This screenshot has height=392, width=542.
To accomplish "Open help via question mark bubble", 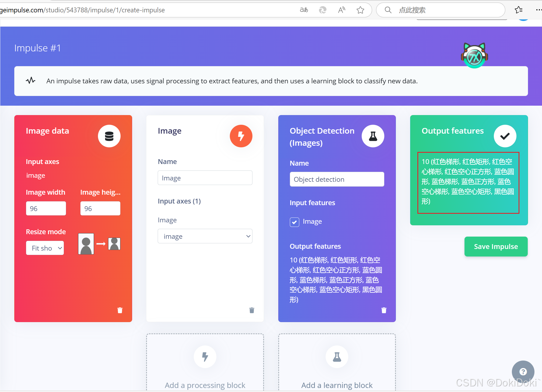I will (523, 372).
